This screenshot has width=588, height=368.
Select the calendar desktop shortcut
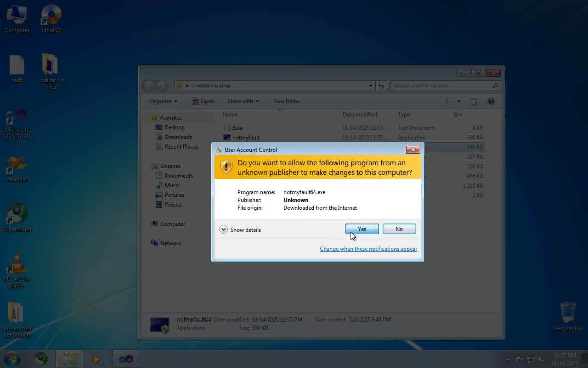[17, 169]
